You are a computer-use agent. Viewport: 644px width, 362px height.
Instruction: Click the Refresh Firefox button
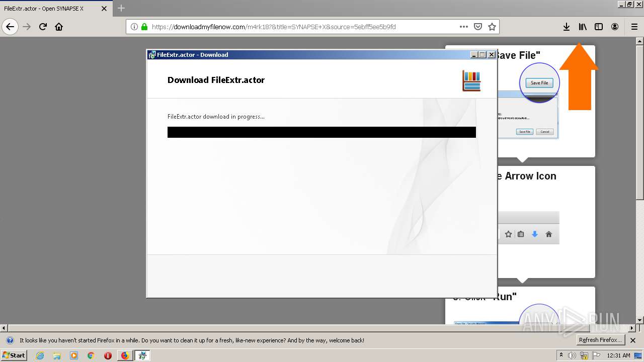pyautogui.click(x=601, y=340)
